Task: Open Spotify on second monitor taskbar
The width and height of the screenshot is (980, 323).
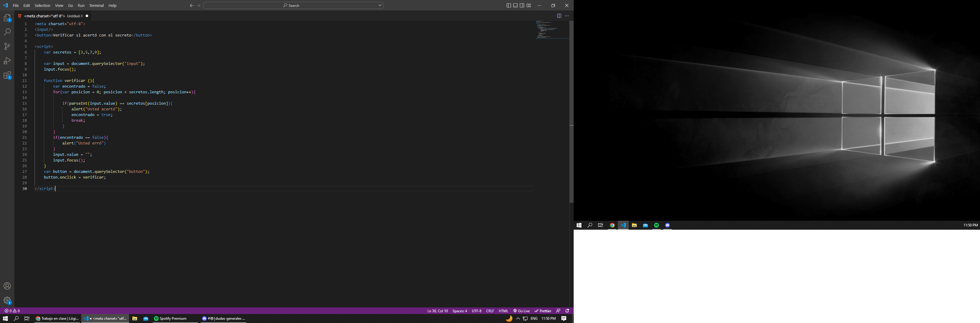Action: tap(656, 225)
